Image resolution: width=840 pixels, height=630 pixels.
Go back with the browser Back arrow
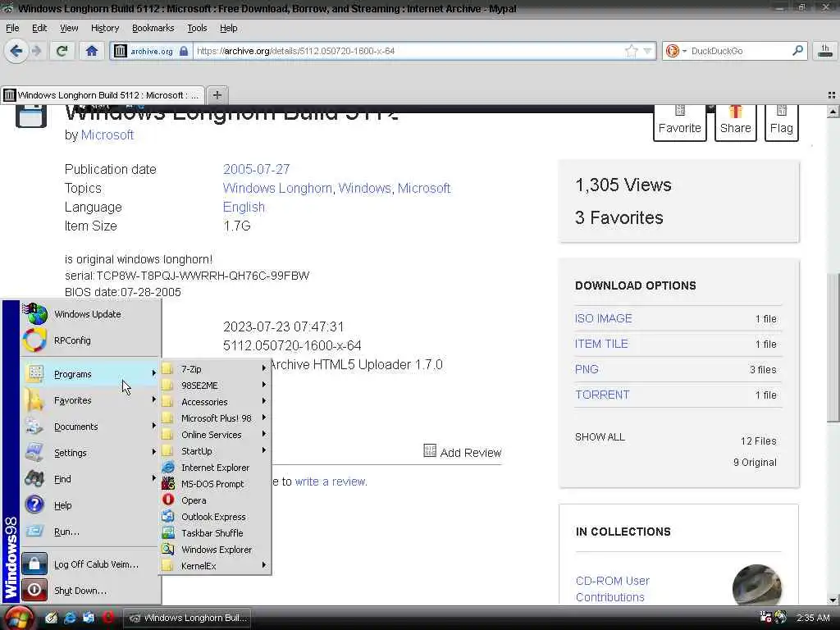point(16,52)
